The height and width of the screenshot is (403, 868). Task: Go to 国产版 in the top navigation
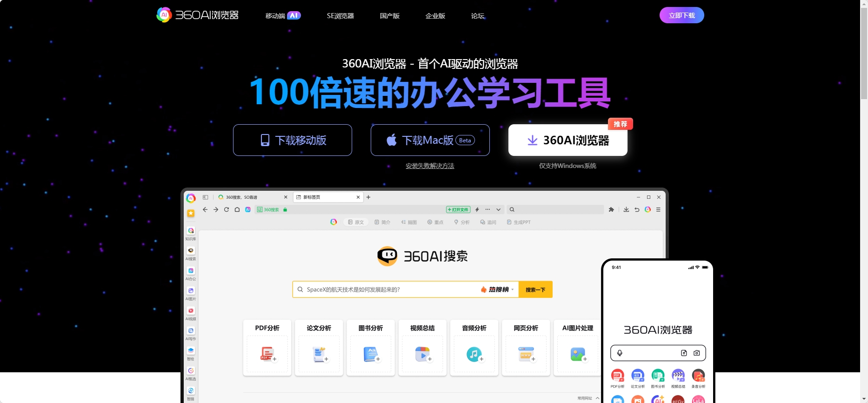pyautogui.click(x=389, y=16)
